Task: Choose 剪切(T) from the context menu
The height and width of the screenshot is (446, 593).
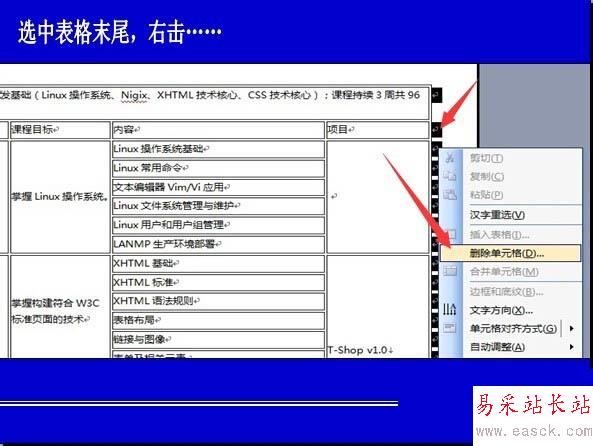Action: click(x=511, y=158)
